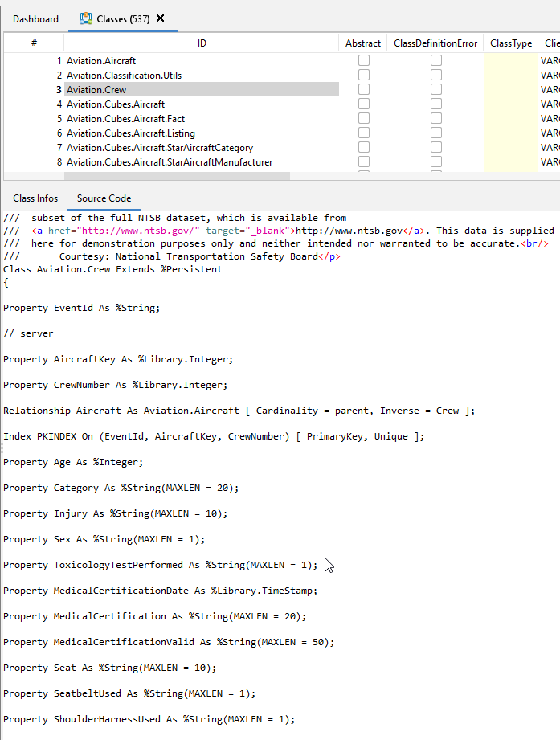Sort the table by ID column header

click(x=202, y=43)
